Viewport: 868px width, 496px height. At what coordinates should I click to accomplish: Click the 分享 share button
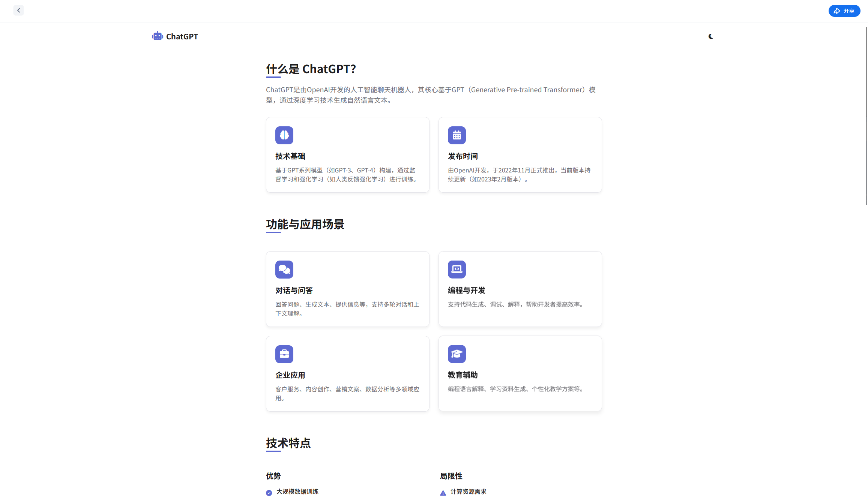[x=844, y=11]
